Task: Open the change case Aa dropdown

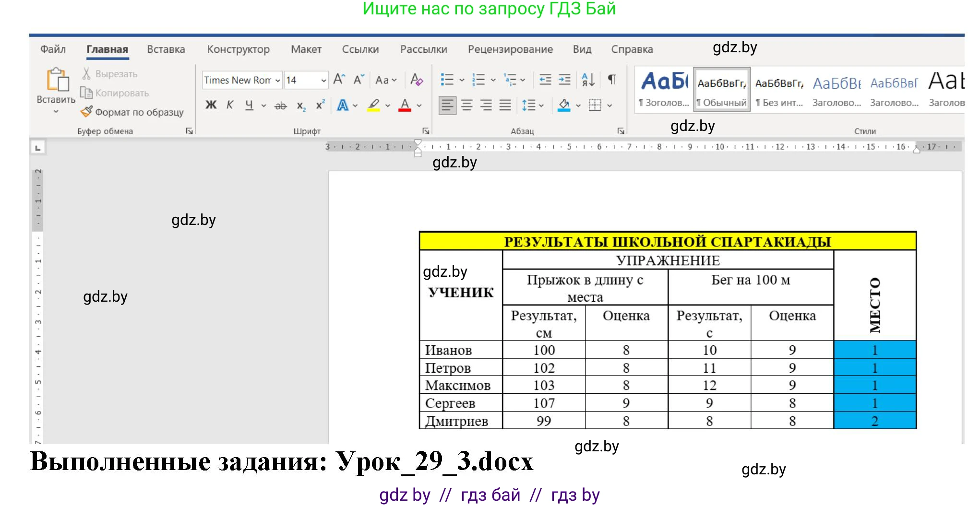Action: pos(386,80)
